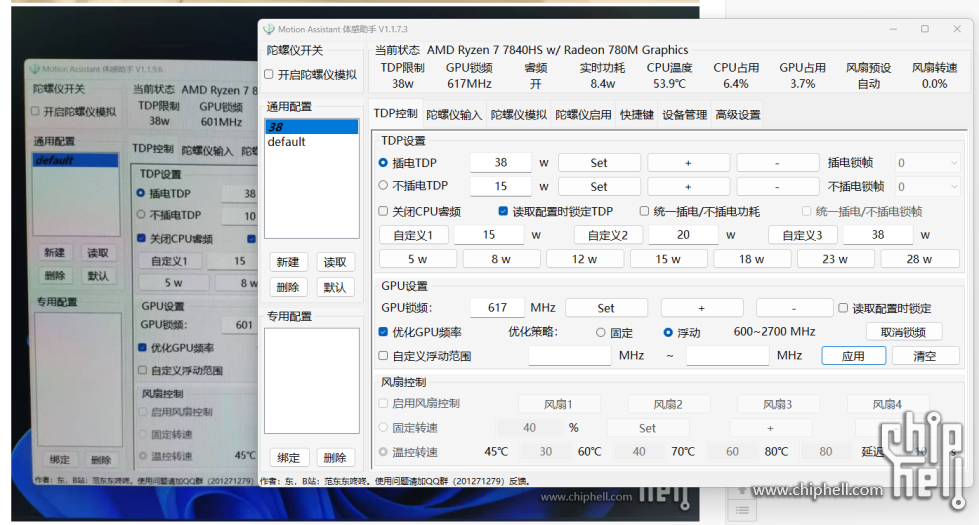Select 'default' profile in front window list
Screen dimensions: 979x525
tap(312, 142)
